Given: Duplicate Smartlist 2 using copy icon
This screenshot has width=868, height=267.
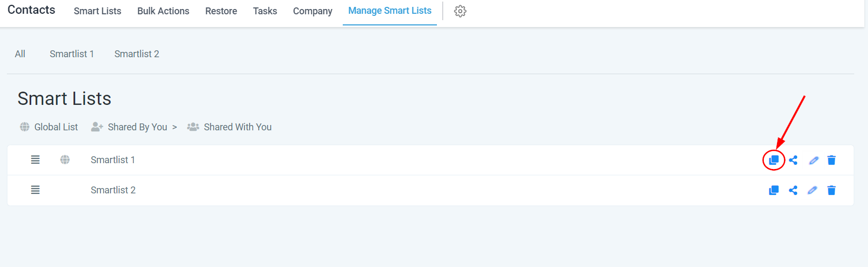Looking at the screenshot, I should click(x=774, y=190).
